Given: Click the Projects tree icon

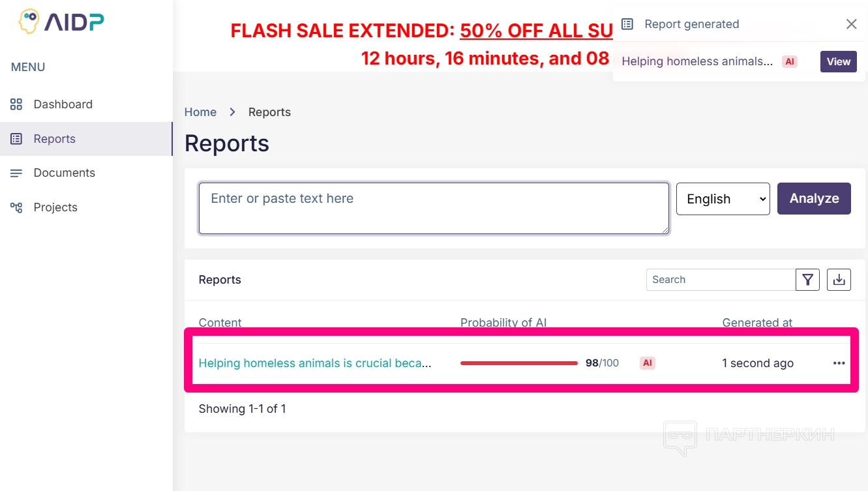Looking at the screenshot, I should tap(16, 207).
